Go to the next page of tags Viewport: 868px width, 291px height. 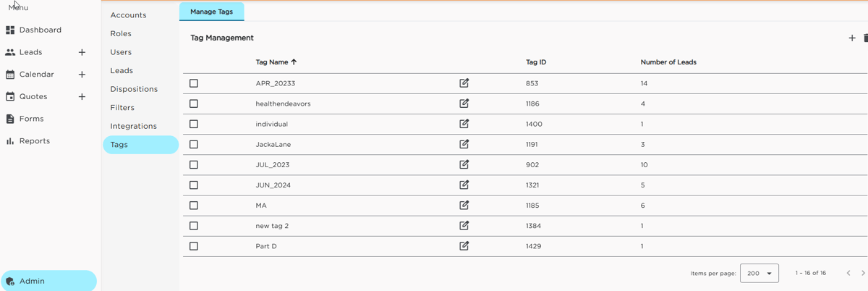pos(863,273)
